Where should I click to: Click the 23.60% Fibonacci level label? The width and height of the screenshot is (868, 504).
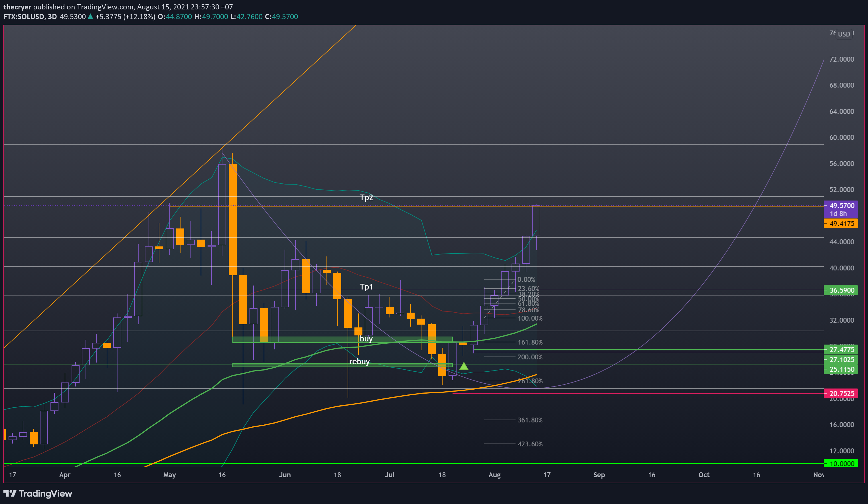529,288
